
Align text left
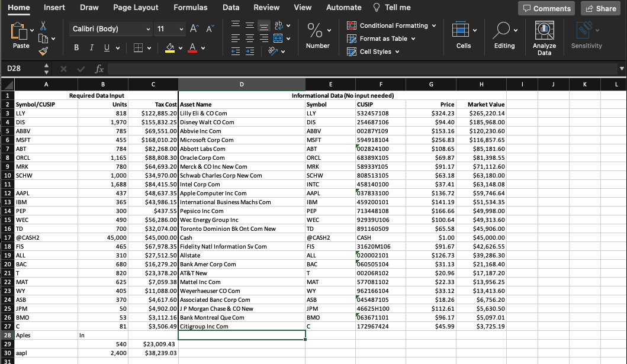click(236, 38)
